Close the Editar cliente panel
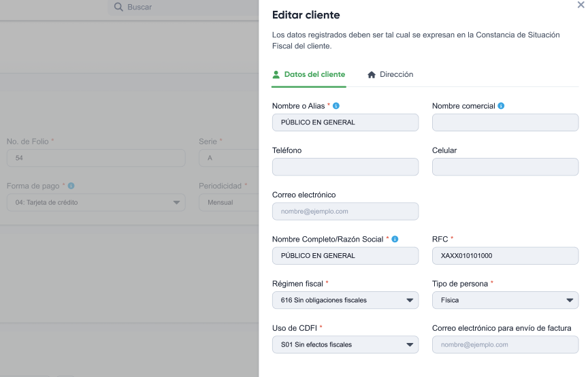588x377 pixels. [x=581, y=5]
